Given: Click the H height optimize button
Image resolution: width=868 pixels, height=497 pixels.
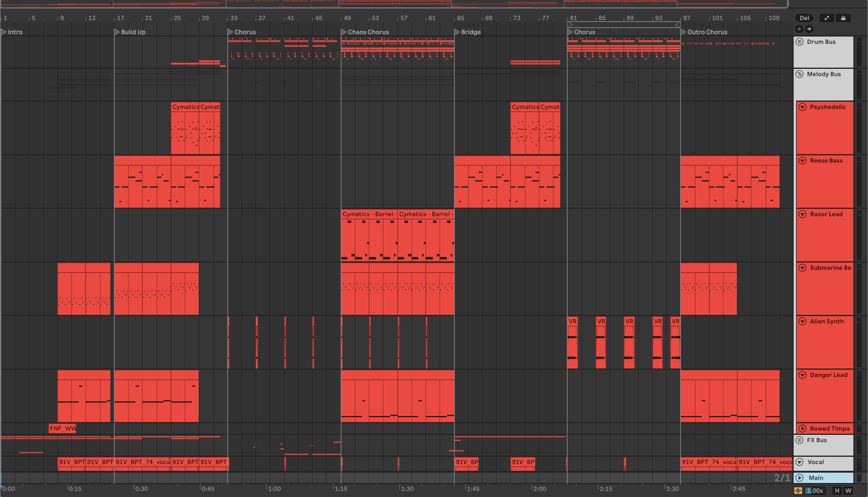Looking at the screenshot, I should (x=837, y=491).
